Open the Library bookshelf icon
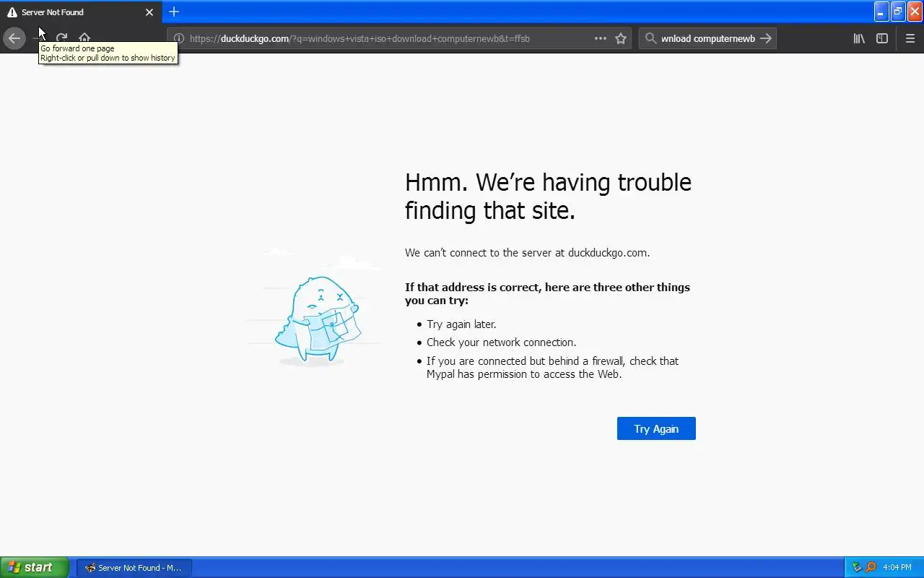The height and width of the screenshot is (578, 924). tap(859, 38)
